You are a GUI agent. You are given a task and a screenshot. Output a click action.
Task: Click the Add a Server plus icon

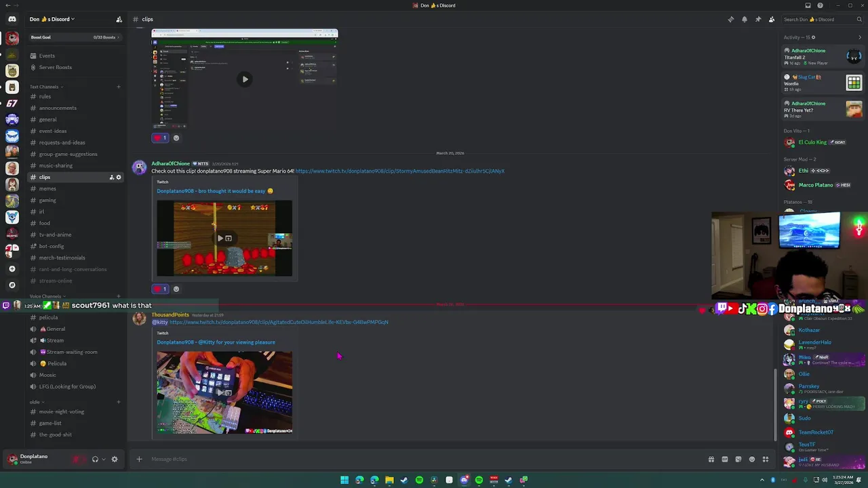pos(12,268)
